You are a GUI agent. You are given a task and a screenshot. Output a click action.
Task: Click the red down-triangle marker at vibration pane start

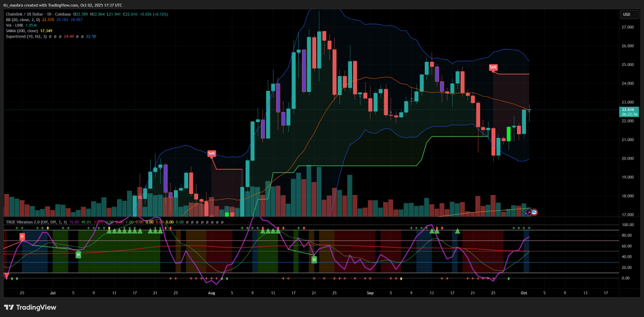(x=6, y=275)
